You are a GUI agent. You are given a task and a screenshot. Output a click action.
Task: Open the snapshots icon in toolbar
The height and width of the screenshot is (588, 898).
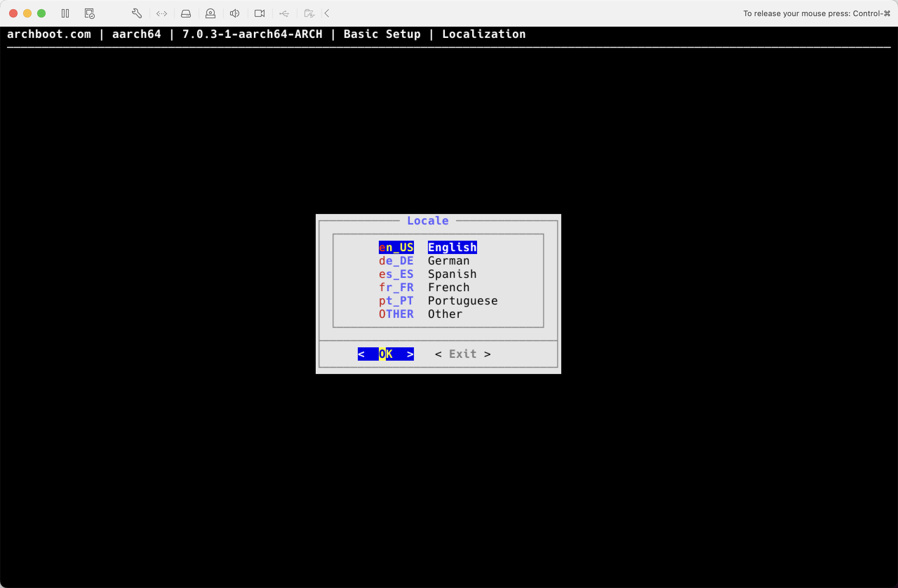click(89, 14)
